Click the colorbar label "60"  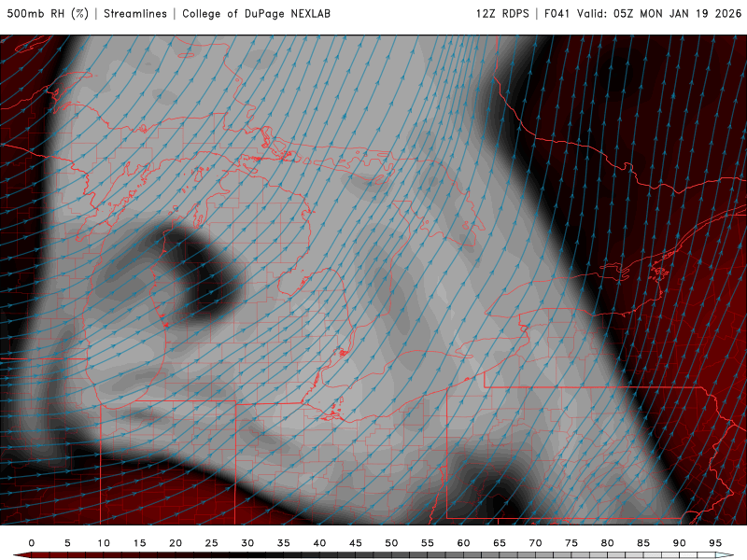(x=463, y=543)
